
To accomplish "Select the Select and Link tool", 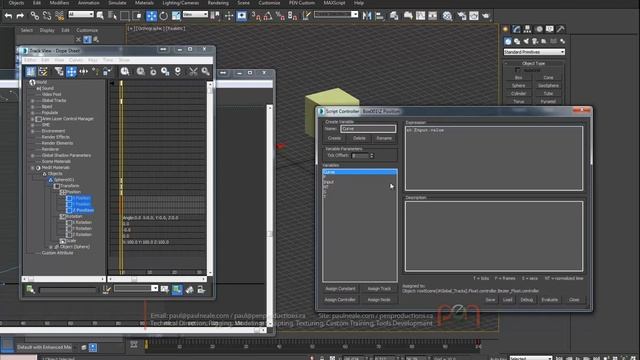I will coord(35,16).
